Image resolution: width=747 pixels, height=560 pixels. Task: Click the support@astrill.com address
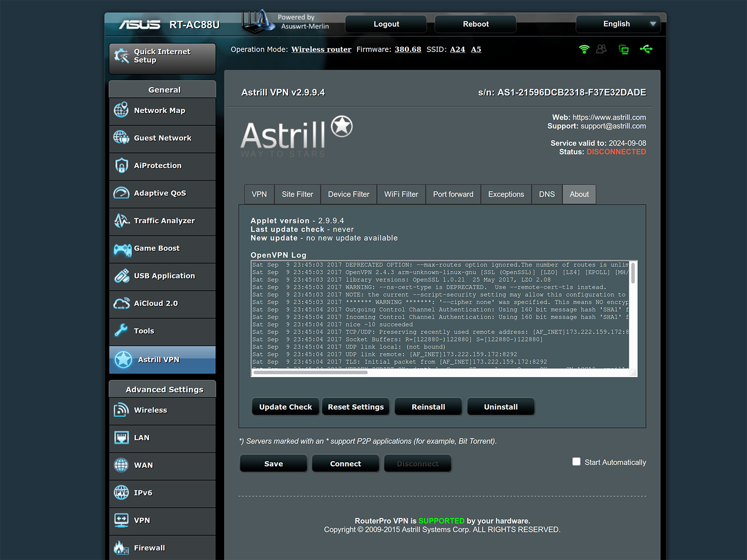613,126
